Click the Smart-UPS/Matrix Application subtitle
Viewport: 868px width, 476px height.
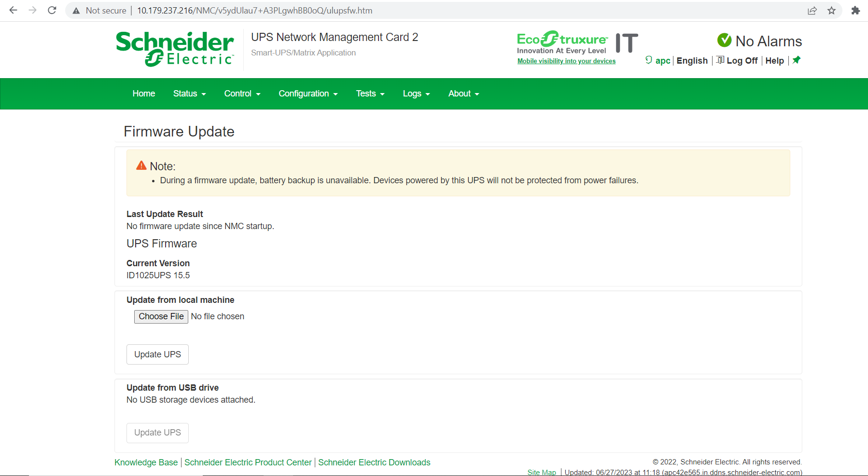point(303,53)
